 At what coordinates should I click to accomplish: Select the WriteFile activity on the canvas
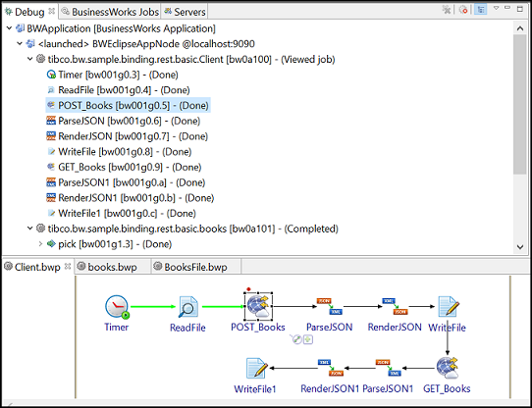pos(449,307)
